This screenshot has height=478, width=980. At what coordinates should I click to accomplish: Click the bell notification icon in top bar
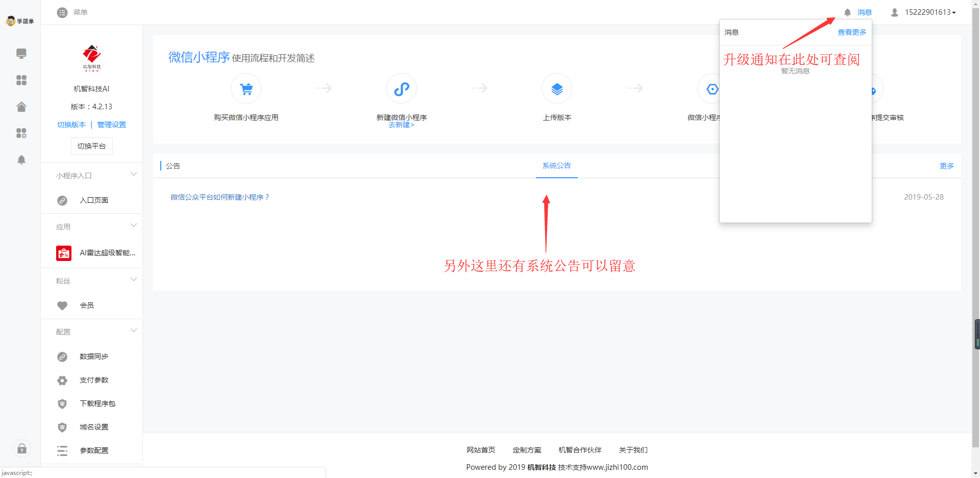847,12
